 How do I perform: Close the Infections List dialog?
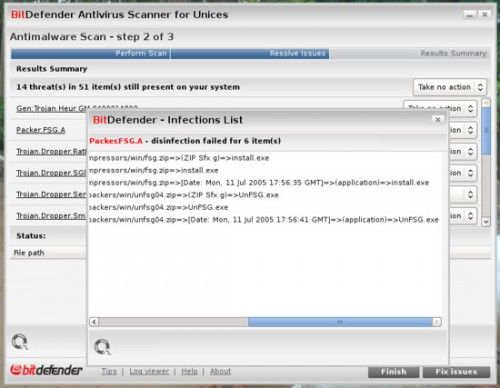[x=438, y=120]
